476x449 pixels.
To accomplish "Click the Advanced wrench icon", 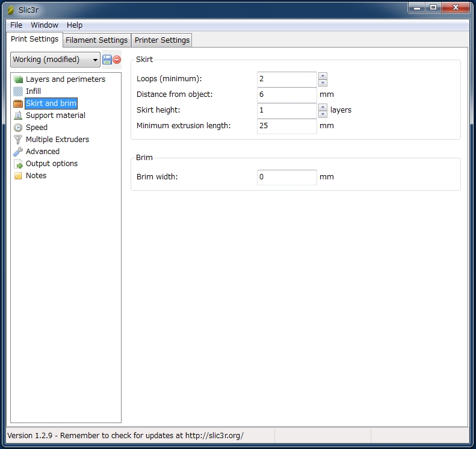I will (18, 152).
